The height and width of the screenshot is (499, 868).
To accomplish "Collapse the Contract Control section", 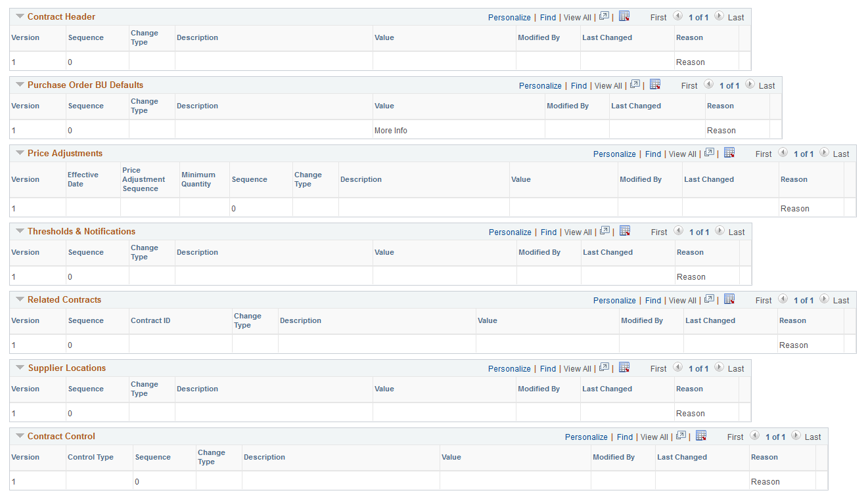I will point(19,436).
